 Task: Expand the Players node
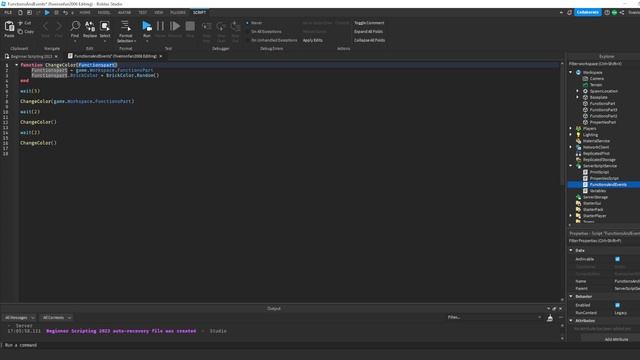[571, 129]
